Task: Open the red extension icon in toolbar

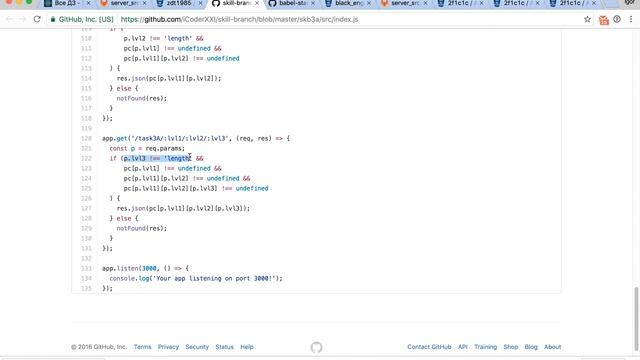Action: tap(604, 20)
